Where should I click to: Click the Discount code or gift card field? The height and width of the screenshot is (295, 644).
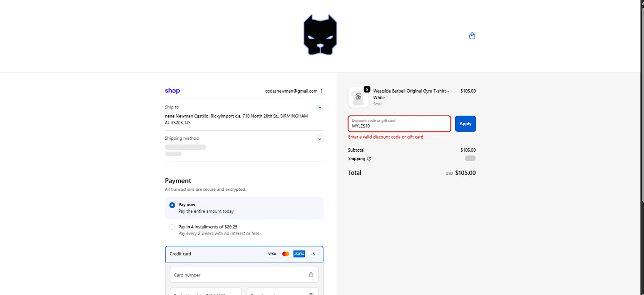pos(399,123)
